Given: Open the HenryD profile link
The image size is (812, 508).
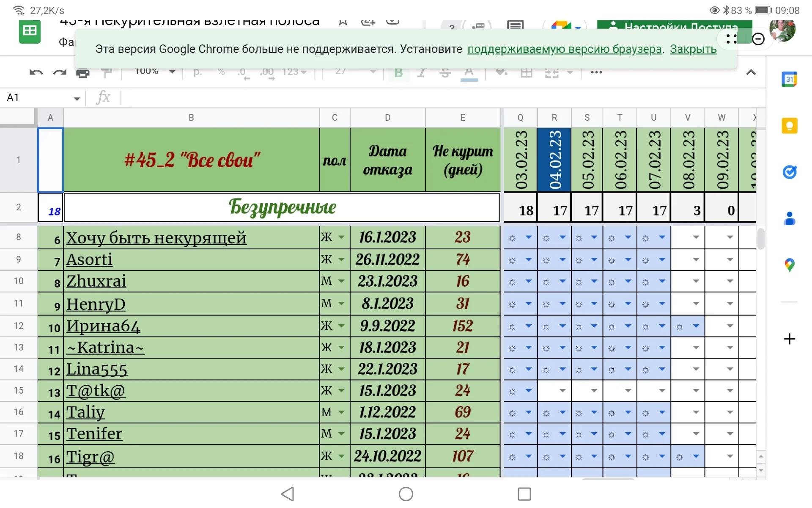Looking at the screenshot, I should click(x=96, y=304).
